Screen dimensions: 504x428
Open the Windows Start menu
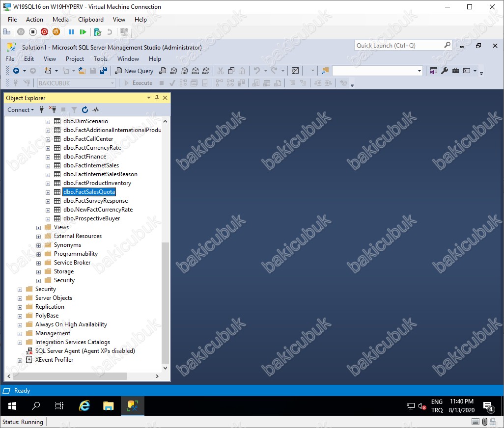point(12,406)
